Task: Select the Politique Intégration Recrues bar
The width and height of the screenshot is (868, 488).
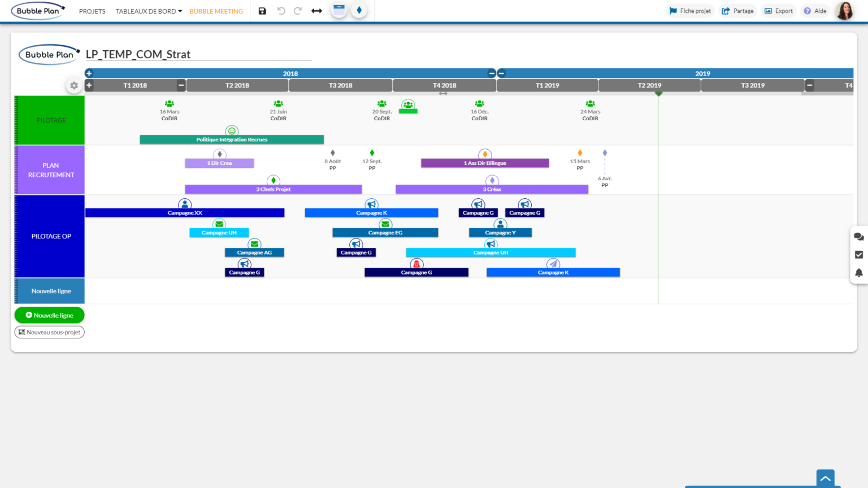Action: 232,140
